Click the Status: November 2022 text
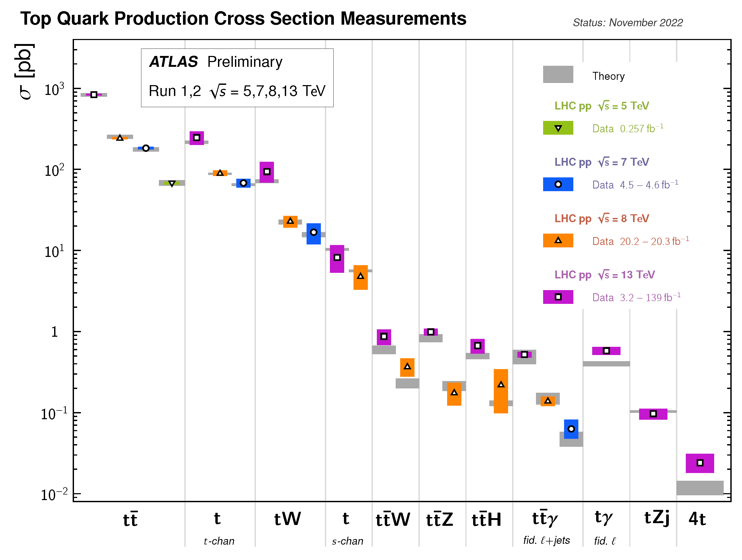This screenshot has height=560, width=742. (x=628, y=23)
